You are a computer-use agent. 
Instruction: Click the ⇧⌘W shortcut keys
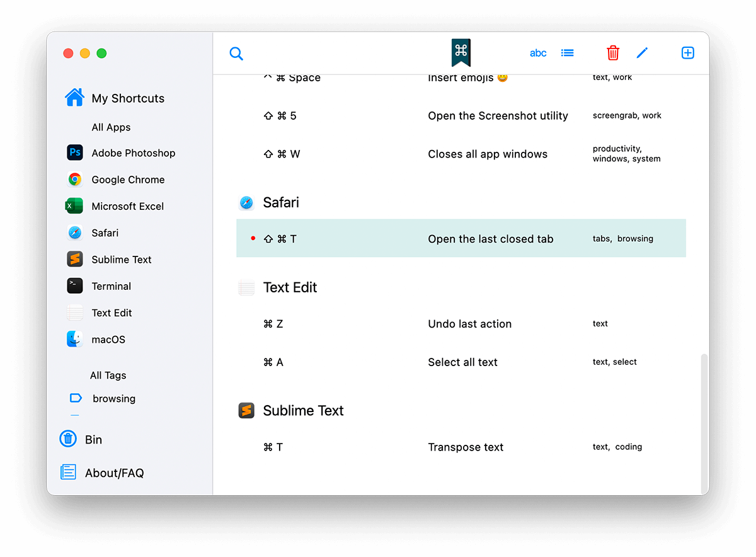pos(282,154)
